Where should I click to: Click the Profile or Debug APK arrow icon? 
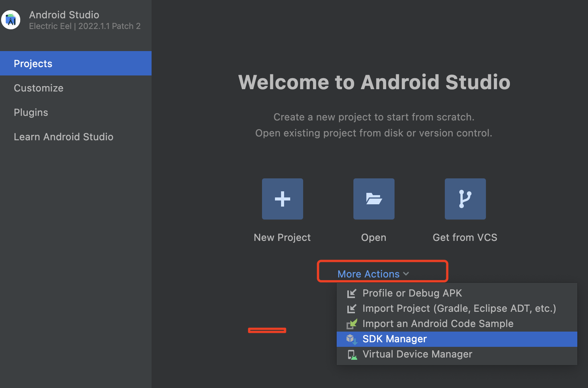pyautogui.click(x=352, y=293)
